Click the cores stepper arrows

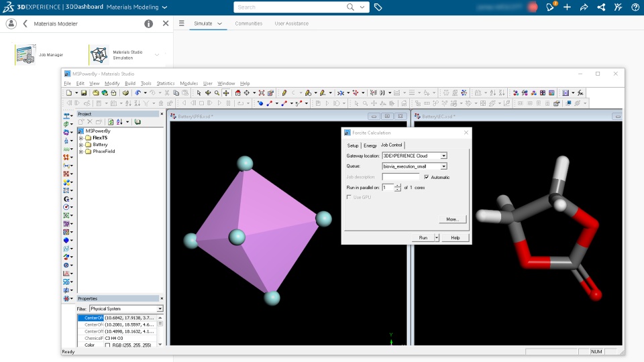pyautogui.click(x=398, y=188)
